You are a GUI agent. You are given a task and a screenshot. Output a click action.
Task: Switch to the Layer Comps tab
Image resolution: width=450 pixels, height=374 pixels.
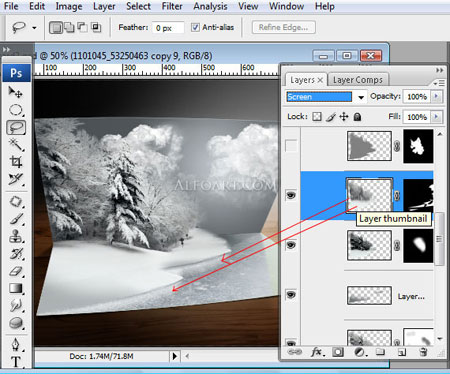tap(358, 80)
